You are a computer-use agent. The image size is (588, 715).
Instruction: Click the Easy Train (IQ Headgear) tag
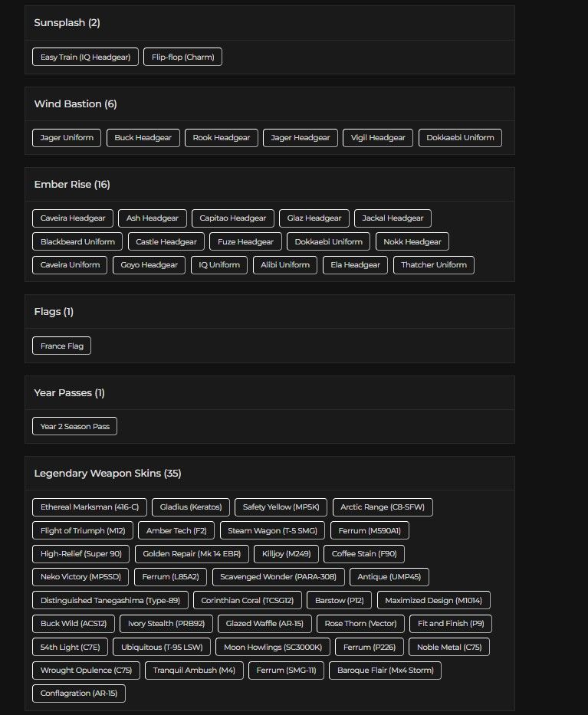pos(85,57)
